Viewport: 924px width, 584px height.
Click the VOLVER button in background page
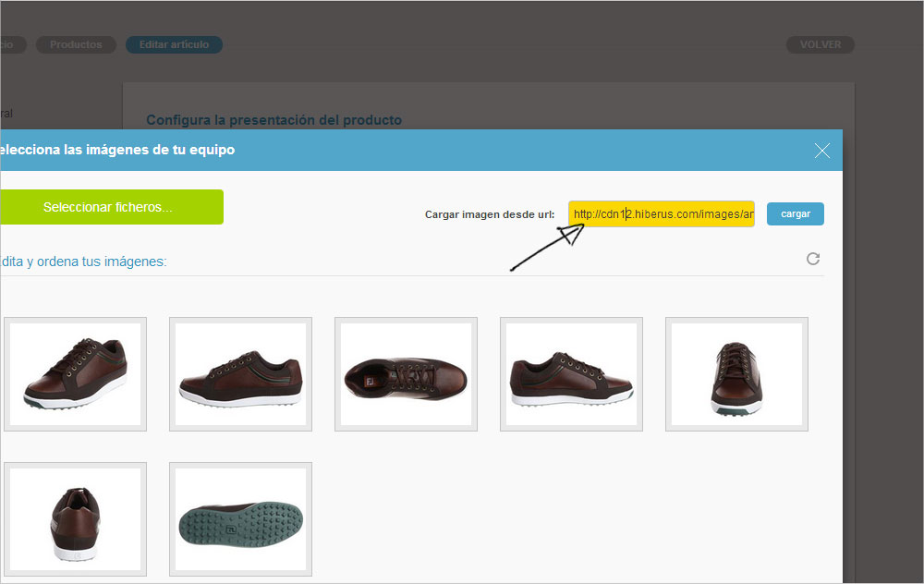point(821,44)
